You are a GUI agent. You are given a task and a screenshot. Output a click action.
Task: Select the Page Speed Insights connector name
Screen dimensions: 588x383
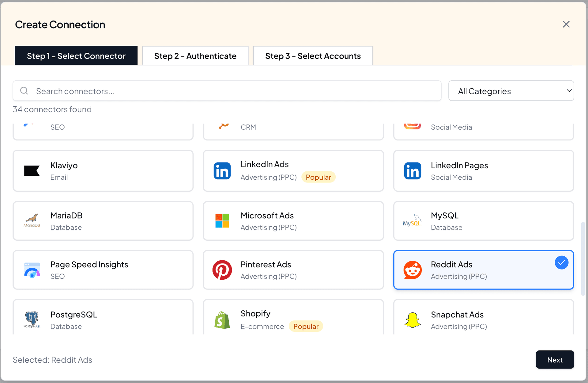(89, 264)
